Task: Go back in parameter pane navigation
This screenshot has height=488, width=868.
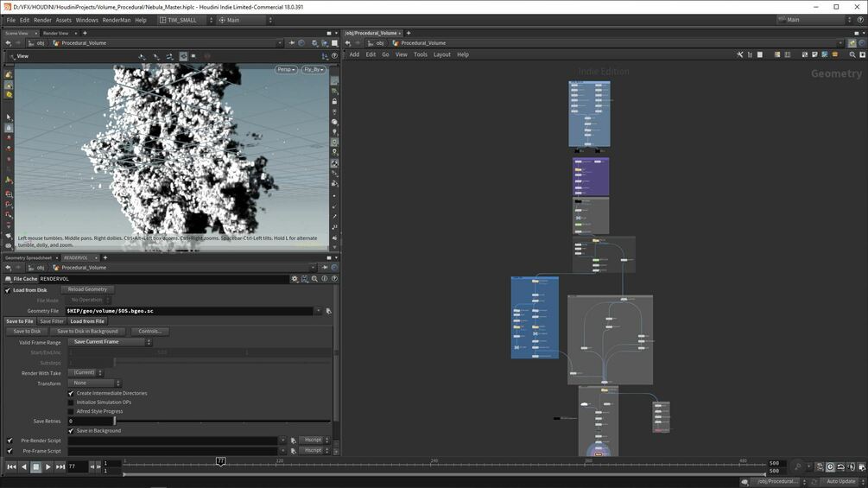Action: (9, 268)
